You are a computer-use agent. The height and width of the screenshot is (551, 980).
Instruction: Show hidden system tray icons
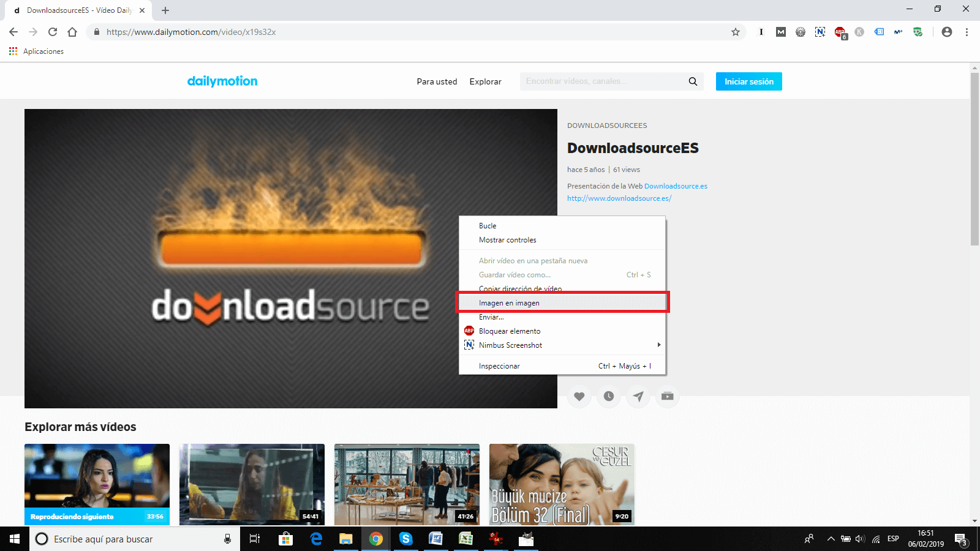pos(831,539)
